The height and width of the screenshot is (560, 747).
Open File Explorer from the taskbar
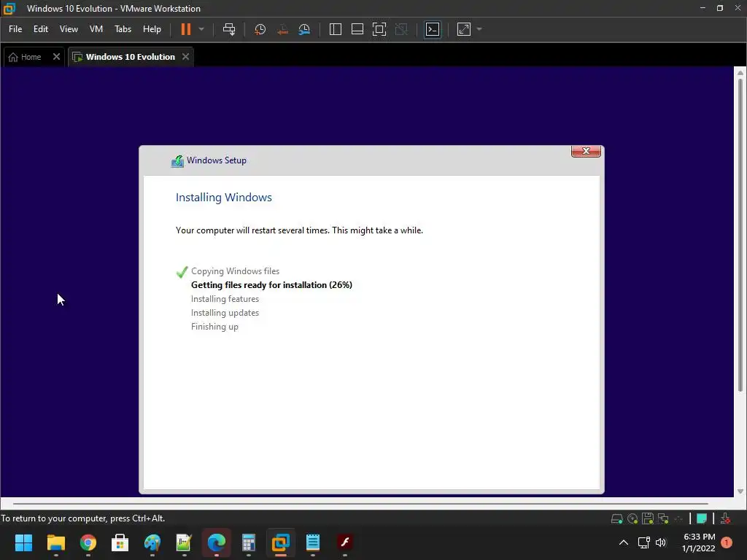click(x=55, y=542)
